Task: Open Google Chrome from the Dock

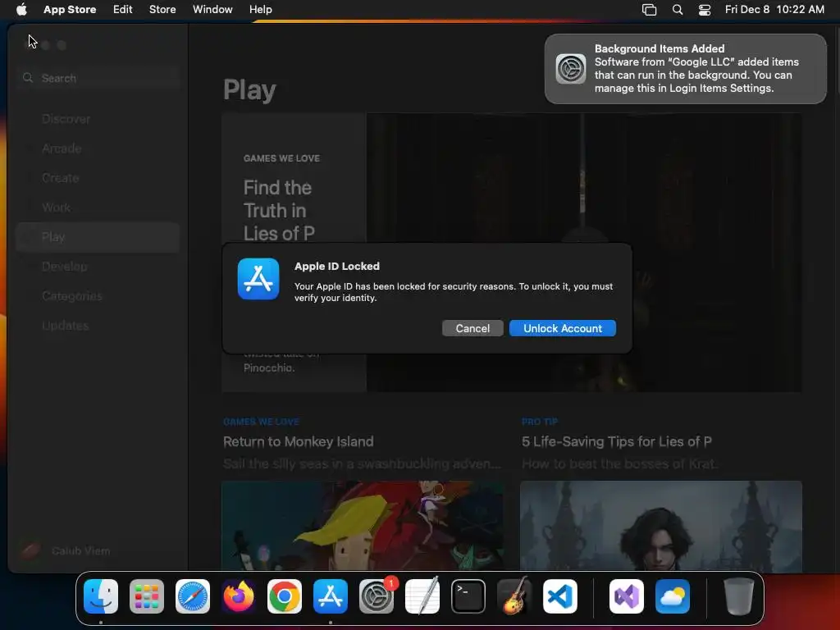Action: 285,596
